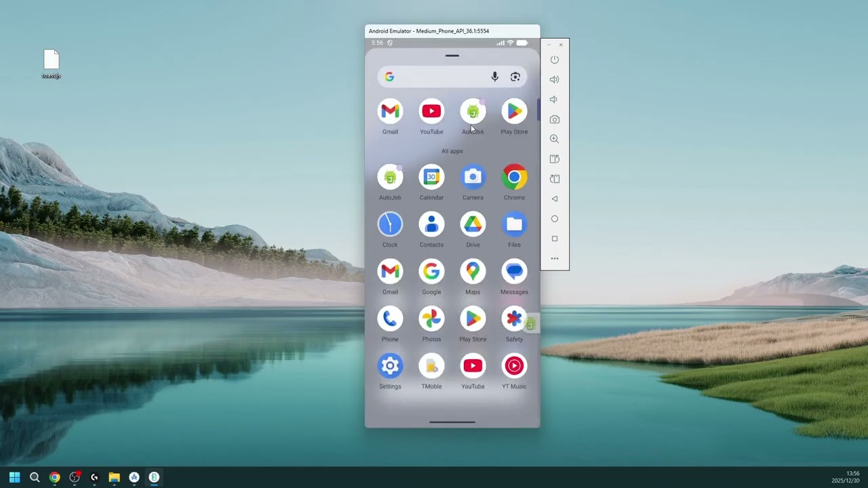Click the emulator volume up button

point(554,79)
